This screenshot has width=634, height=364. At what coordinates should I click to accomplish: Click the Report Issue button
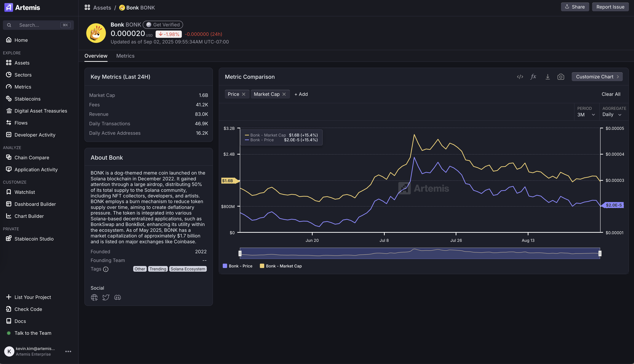click(x=610, y=7)
